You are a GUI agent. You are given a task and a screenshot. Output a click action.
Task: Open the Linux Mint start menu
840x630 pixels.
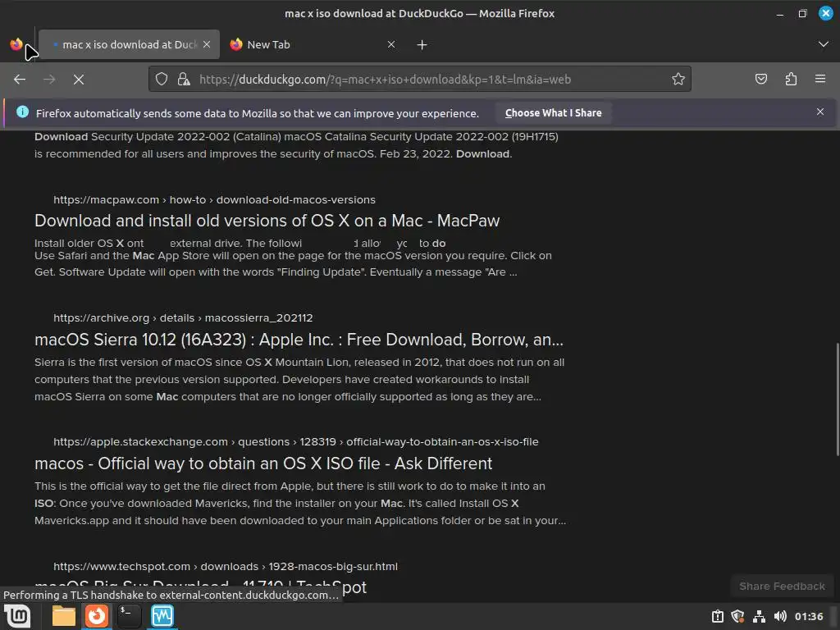(x=17, y=616)
